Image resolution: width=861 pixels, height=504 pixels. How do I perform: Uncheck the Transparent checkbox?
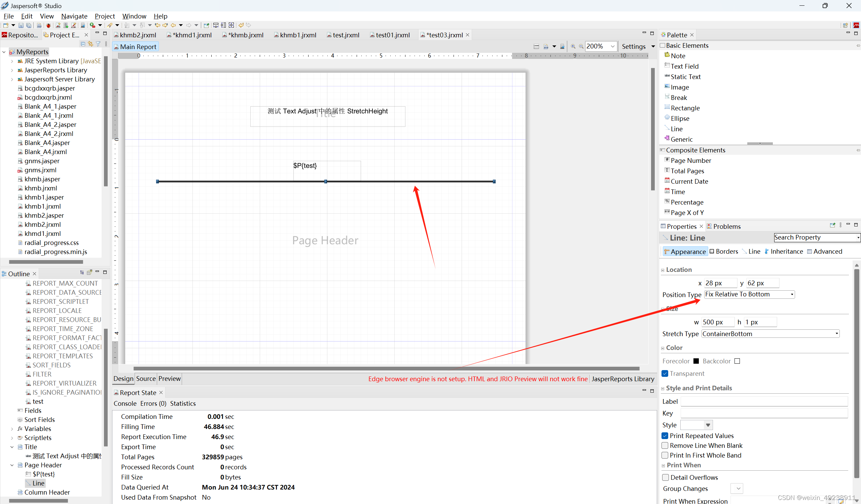[665, 373]
